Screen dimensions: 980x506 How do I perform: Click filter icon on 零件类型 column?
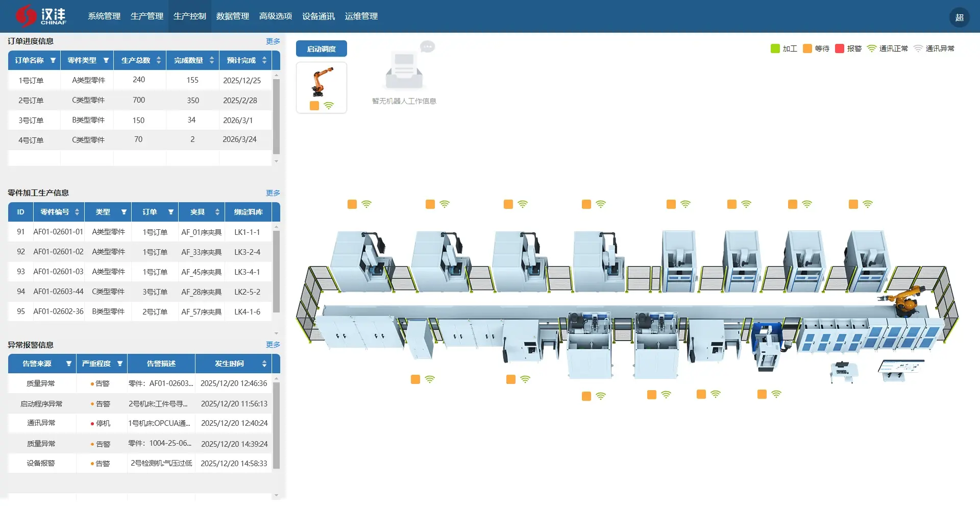point(106,60)
